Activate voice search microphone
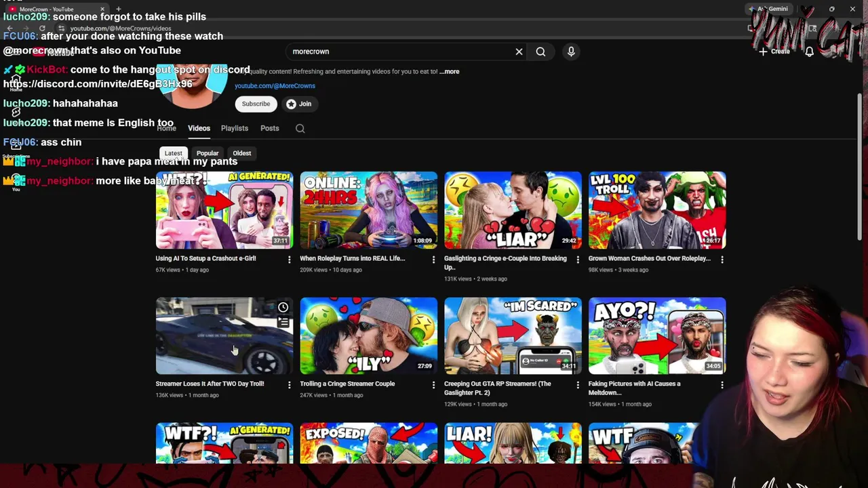Image resolution: width=868 pixels, height=488 pixels. tap(571, 52)
